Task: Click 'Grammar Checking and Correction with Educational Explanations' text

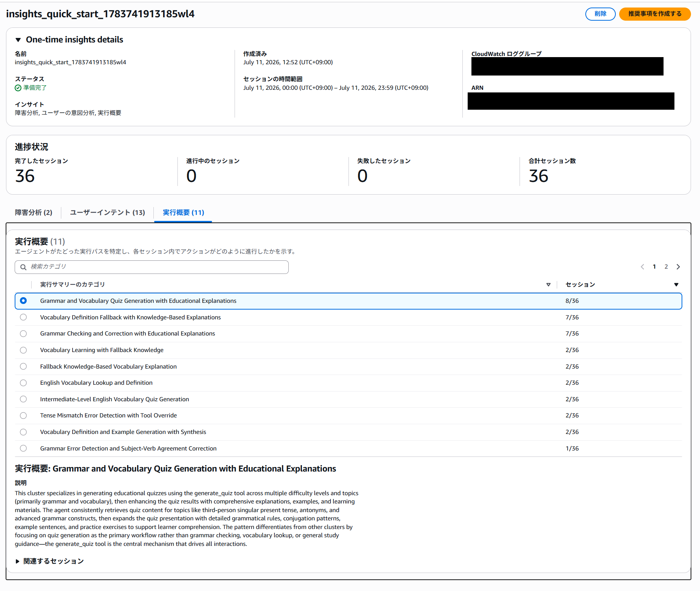Action: [x=127, y=334]
